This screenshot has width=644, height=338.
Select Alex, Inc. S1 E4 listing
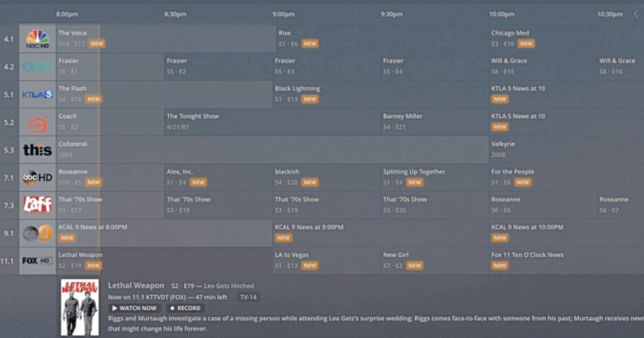(x=218, y=178)
